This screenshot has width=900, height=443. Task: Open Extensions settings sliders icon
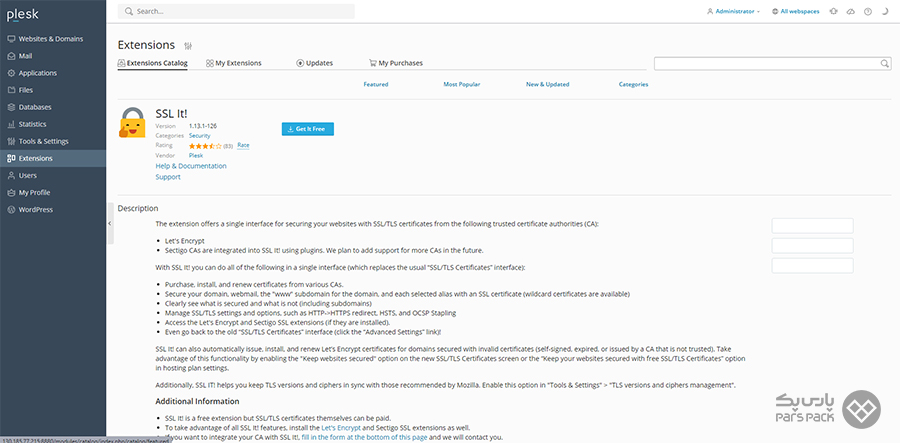(x=188, y=46)
